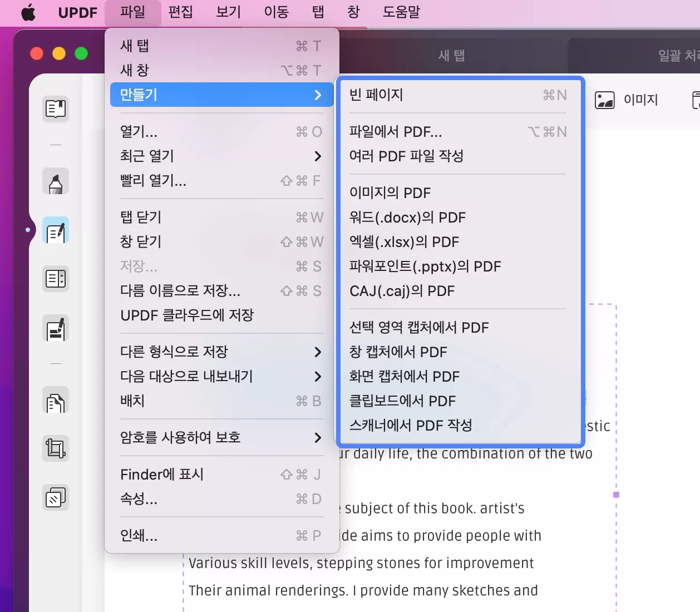This screenshot has width=700, height=612.
Task: Click the purple text box resize handle
Action: 616,495
